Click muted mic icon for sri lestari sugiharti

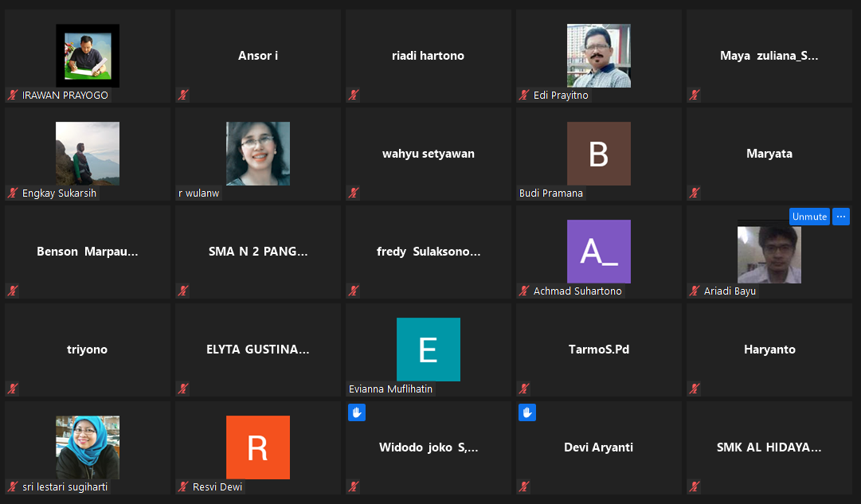(13, 486)
